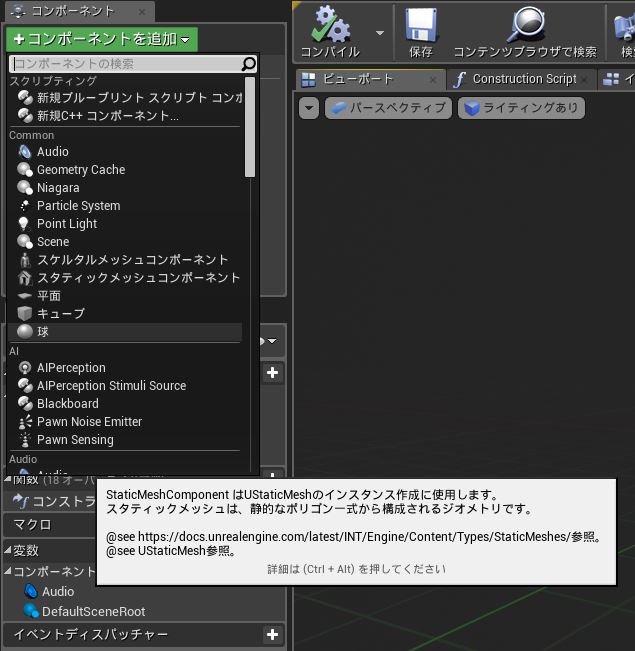This screenshot has height=651, width=635.
Task: Click the ビューポート tab grid icon
Action: point(309,79)
